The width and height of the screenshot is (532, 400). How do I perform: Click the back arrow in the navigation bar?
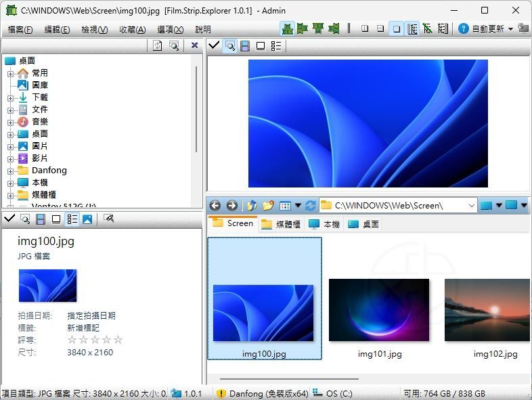[x=215, y=206]
